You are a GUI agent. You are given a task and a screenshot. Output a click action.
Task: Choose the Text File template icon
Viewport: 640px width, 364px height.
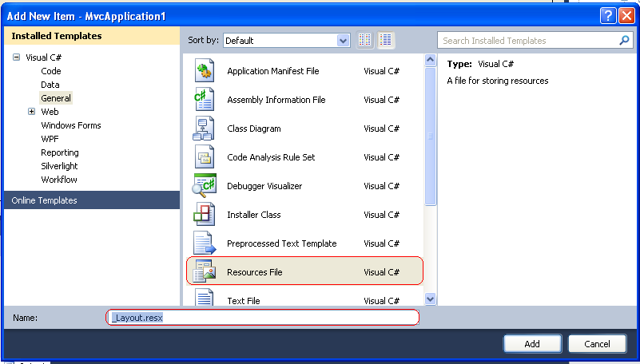pyautogui.click(x=205, y=299)
